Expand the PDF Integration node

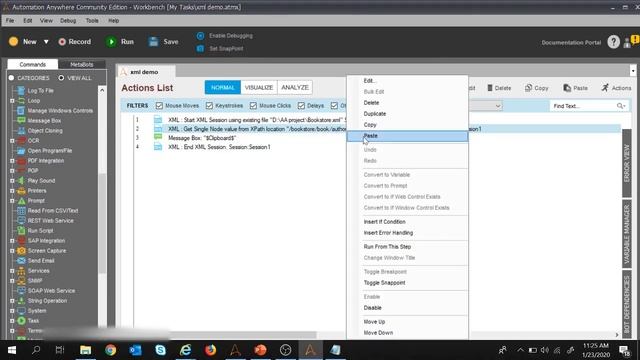point(12,160)
